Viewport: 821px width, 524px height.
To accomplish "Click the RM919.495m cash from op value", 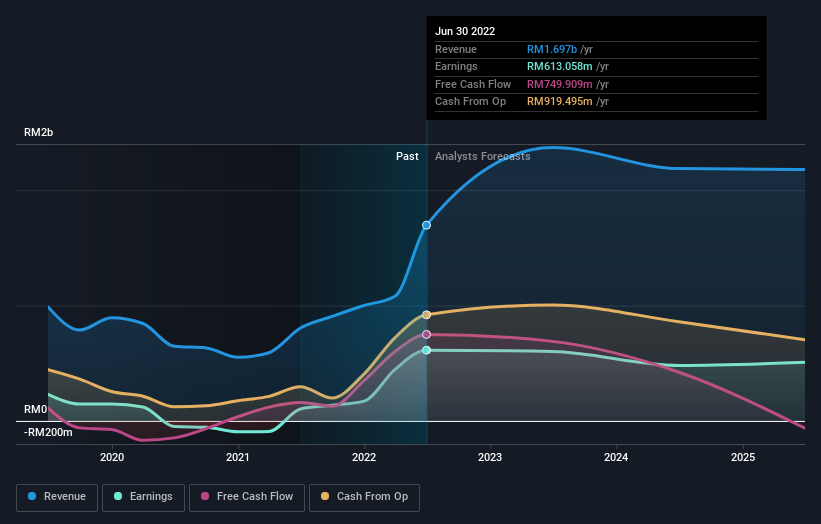I will tap(560, 102).
